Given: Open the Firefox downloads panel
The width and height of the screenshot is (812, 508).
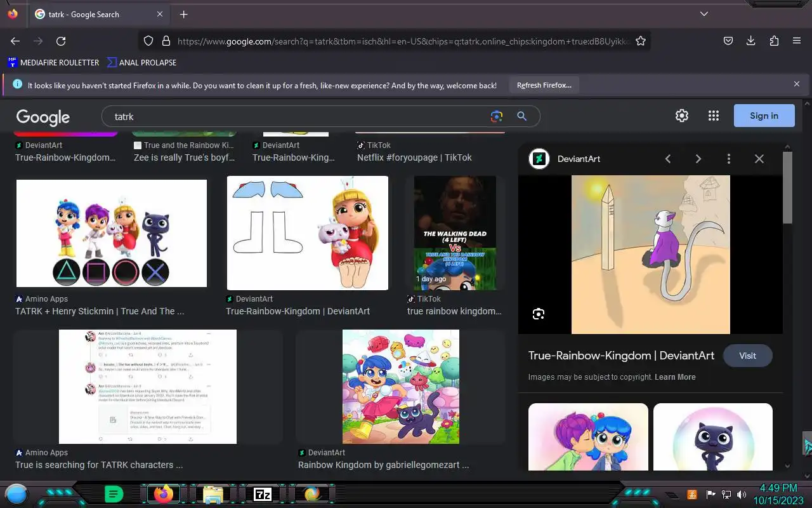Looking at the screenshot, I should click(751, 41).
